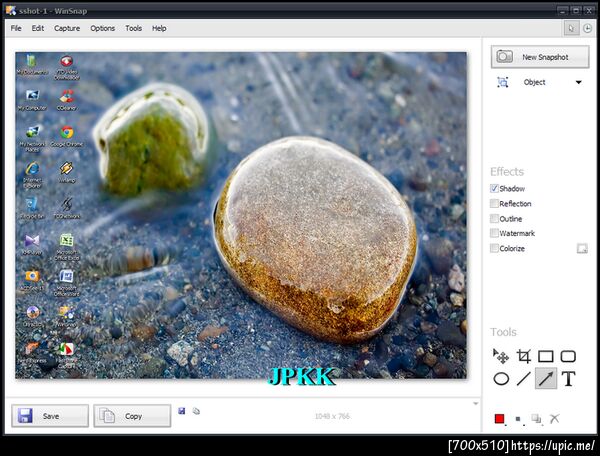
Task: Click the New Snapshot button
Action: (x=540, y=57)
